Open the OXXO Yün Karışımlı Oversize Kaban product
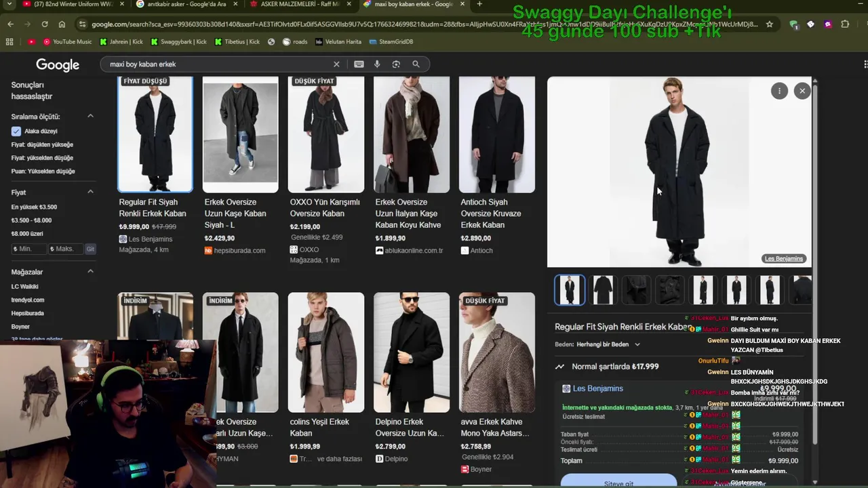 point(326,171)
